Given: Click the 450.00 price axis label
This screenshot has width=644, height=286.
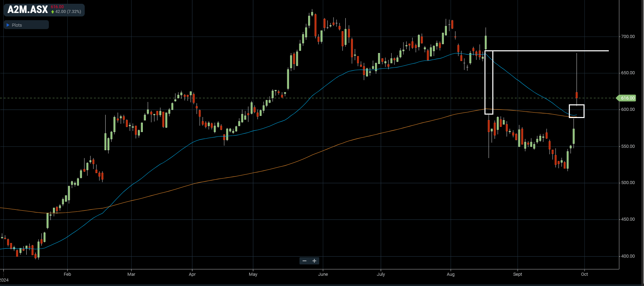Looking at the screenshot, I should 628,219.
